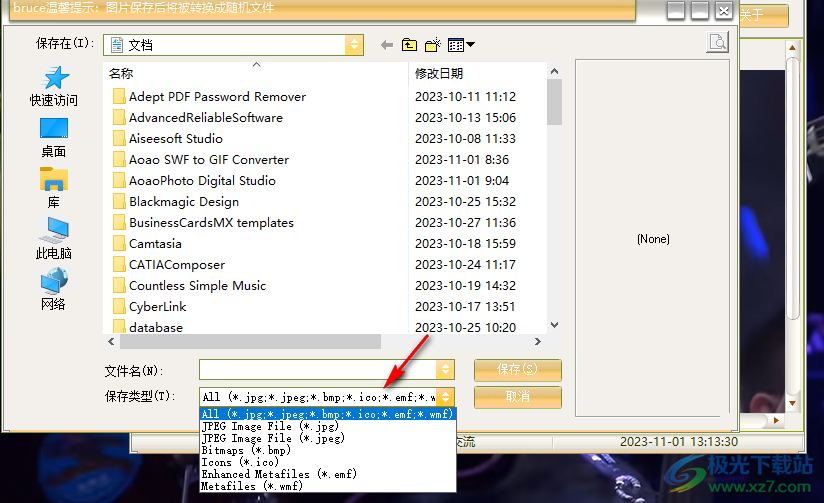Select BusinessCardsMX templates folder icon

tap(119, 223)
